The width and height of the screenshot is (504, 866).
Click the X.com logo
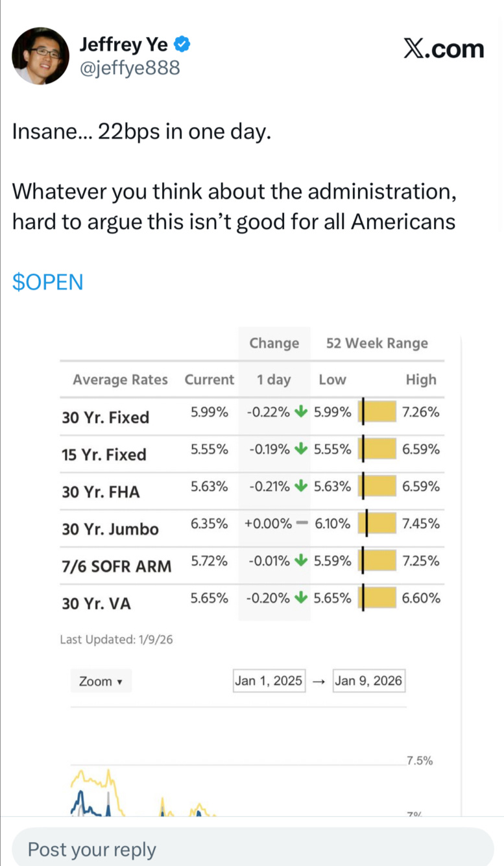(x=443, y=49)
